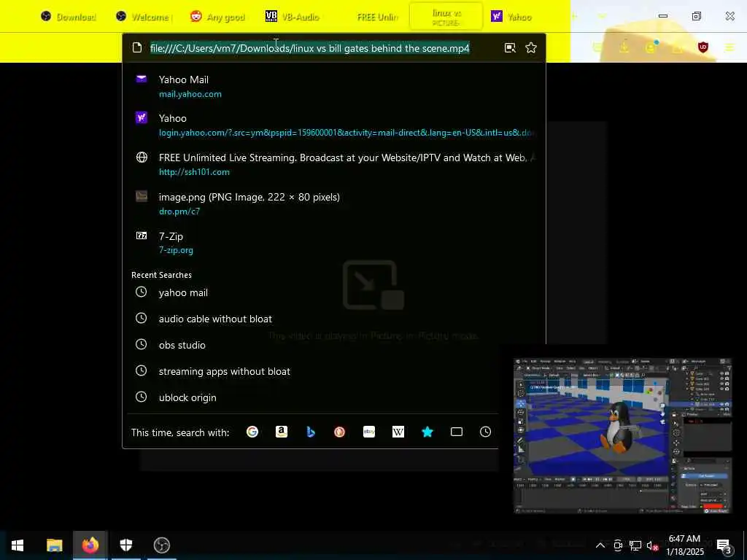Search this time with DuckDuckGo
The height and width of the screenshot is (560, 747).
click(340, 432)
